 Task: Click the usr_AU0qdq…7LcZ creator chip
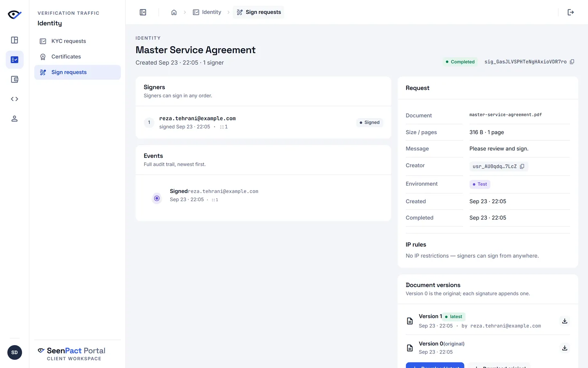pos(499,166)
